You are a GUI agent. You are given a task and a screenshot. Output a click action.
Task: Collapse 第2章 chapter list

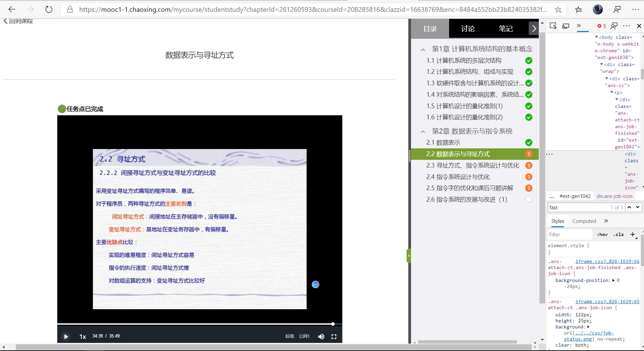[x=423, y=131]
